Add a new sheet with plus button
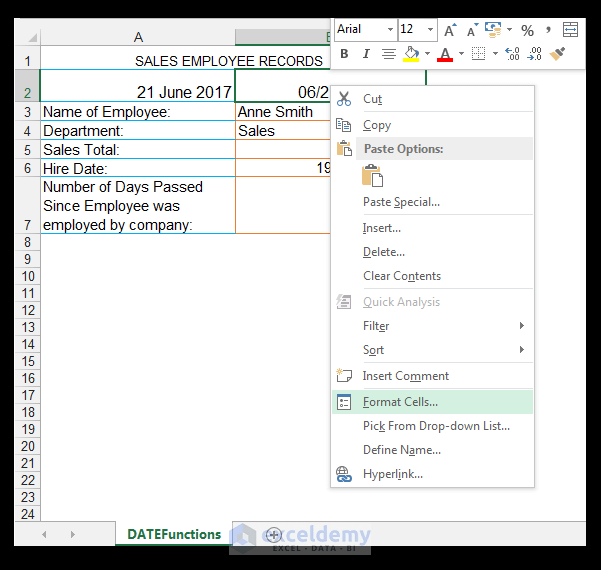The image size is (601, 570). click(274, 534)
